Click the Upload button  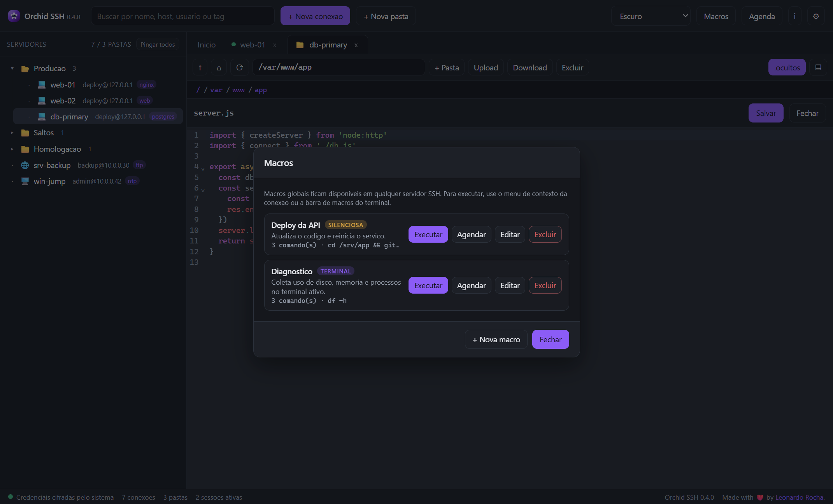[x=486, y=68]
